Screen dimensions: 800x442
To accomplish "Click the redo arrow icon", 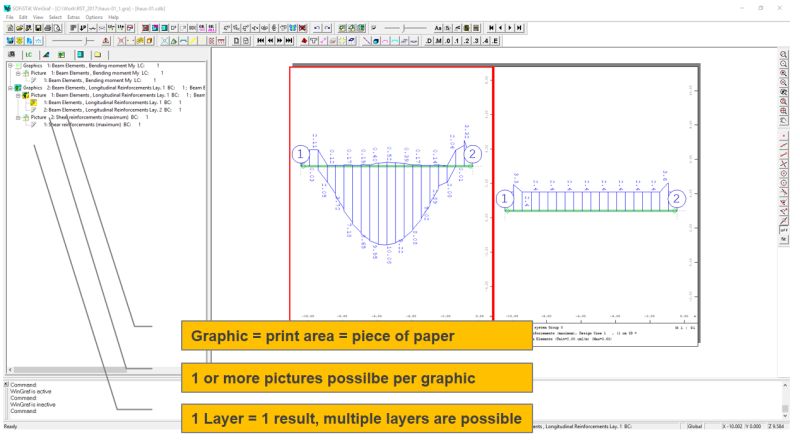I will coord(328,28).
